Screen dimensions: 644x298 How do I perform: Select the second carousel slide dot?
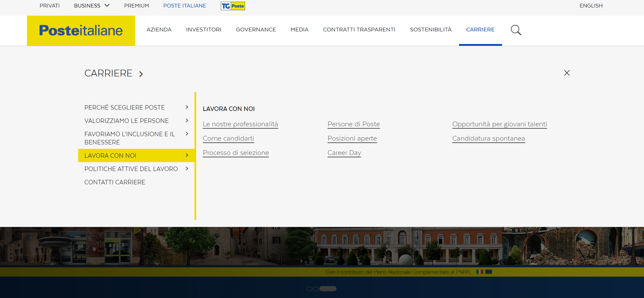point(316,289)
